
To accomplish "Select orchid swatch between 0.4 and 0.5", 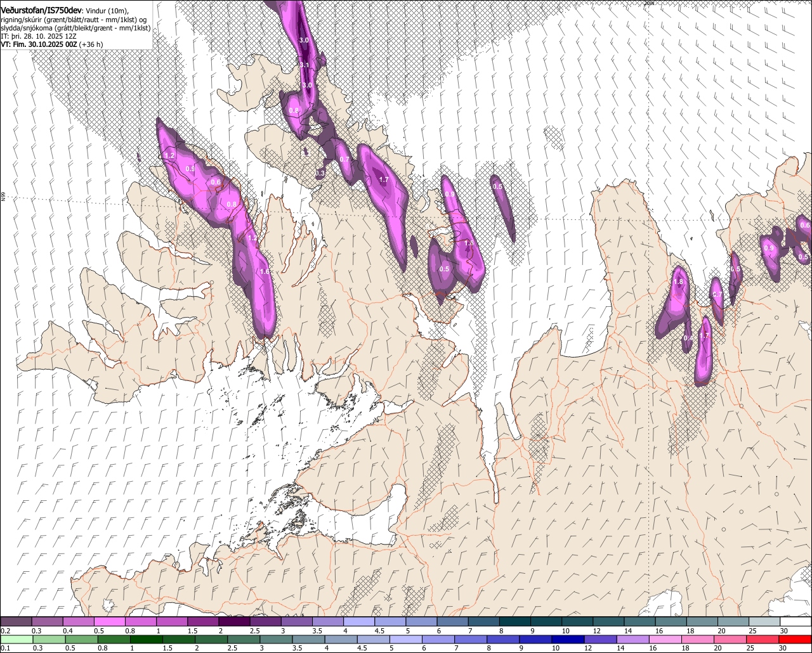I will tap(78, 621).
